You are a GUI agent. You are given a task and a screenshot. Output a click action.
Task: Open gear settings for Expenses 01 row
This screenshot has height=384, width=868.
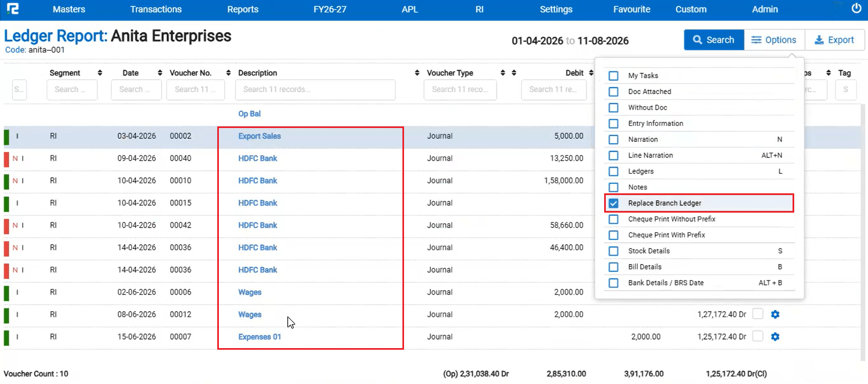tap(775, 337)
